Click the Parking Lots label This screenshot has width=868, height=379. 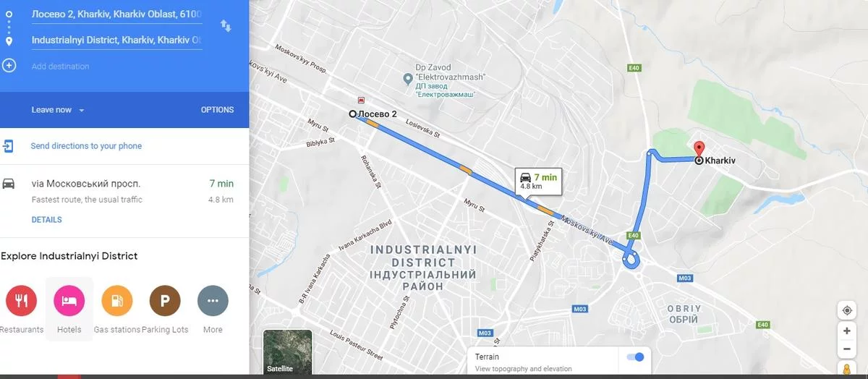point(165,330)
